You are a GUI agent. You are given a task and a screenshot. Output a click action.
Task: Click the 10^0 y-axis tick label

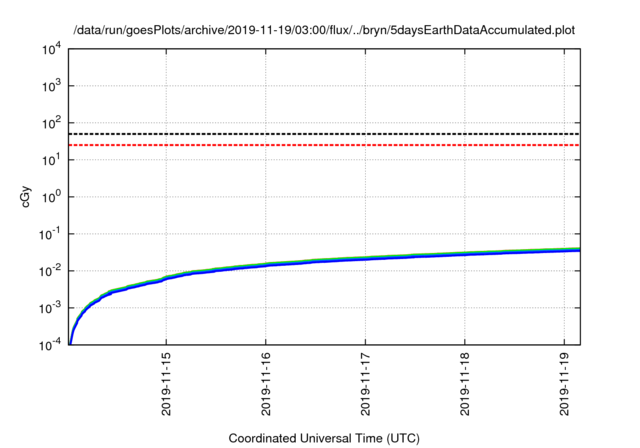(52, 197)
